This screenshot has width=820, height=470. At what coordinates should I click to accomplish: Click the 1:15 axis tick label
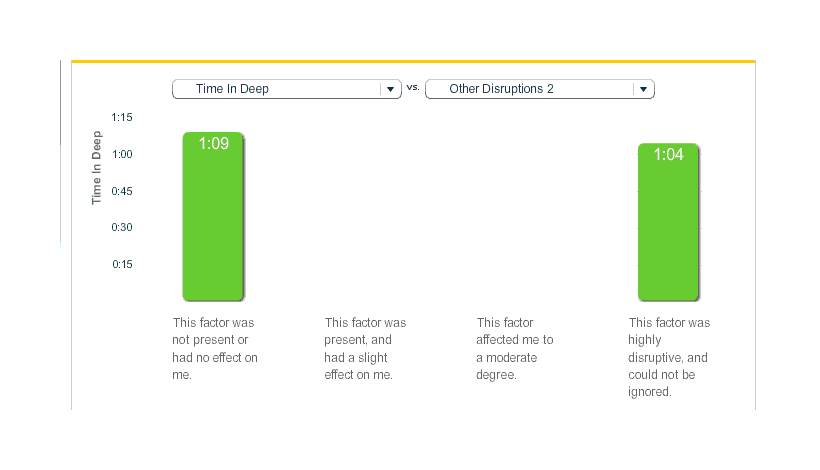(x=122, y=117)
